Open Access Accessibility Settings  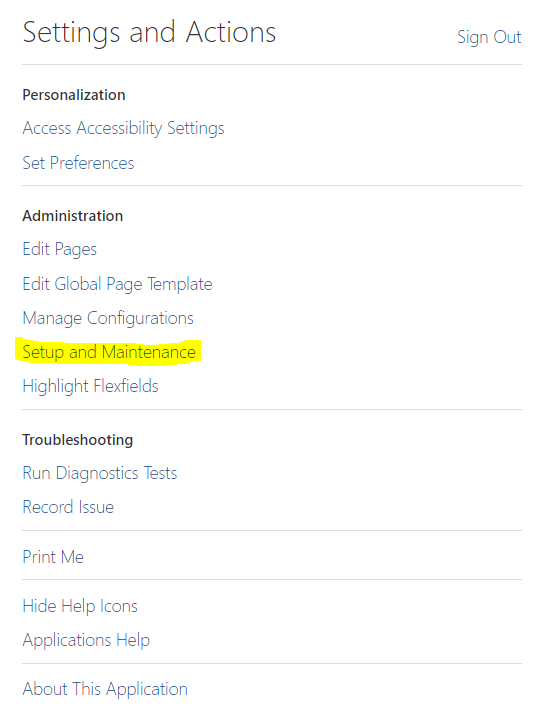123,128
